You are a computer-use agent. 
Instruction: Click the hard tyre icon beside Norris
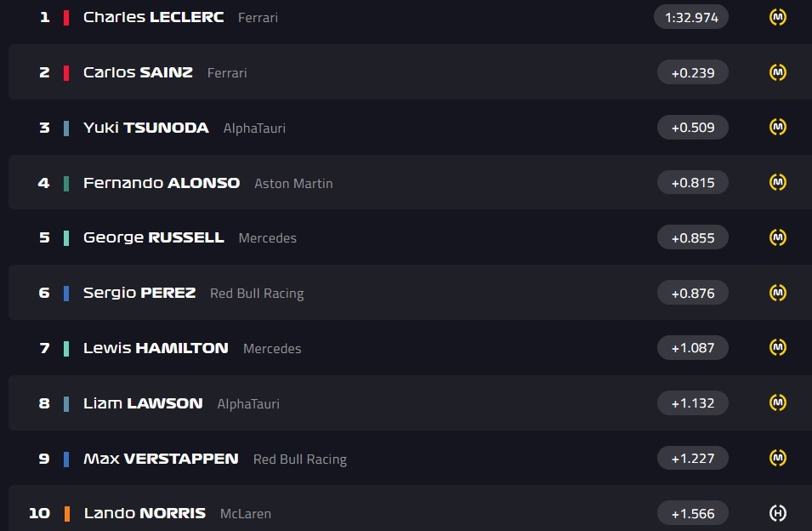[777, 513]
